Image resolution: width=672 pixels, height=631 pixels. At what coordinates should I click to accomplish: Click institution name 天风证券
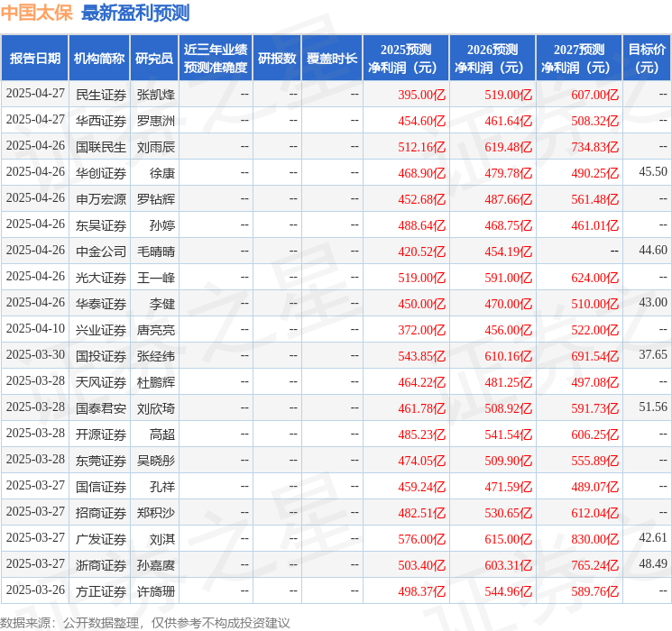(x=101, y=382)
